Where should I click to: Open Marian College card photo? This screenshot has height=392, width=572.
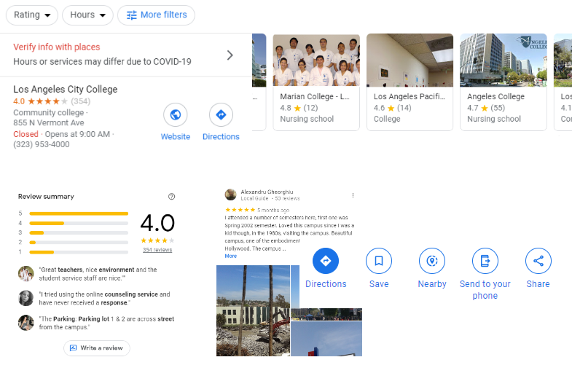[316, 60]
